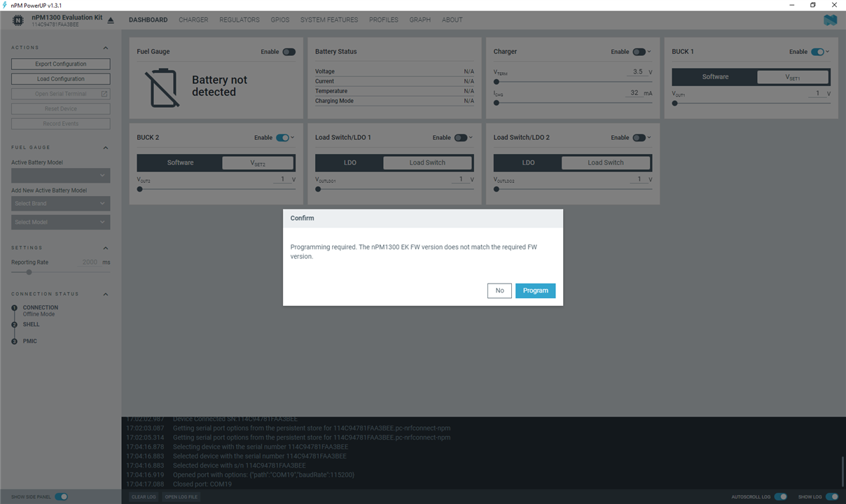Screen dimensions: 846x504
Task: Toggle SHOW LOG switch
Action: (832, 497)
